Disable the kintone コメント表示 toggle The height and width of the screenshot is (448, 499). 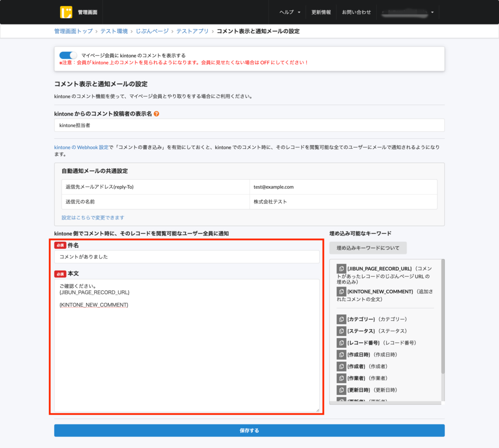tap(67, 55)
